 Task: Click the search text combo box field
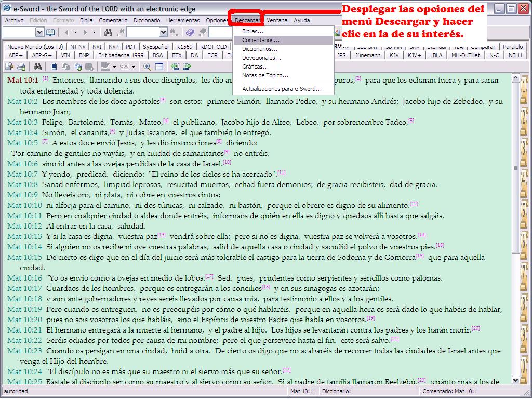[x=143, y=32]
